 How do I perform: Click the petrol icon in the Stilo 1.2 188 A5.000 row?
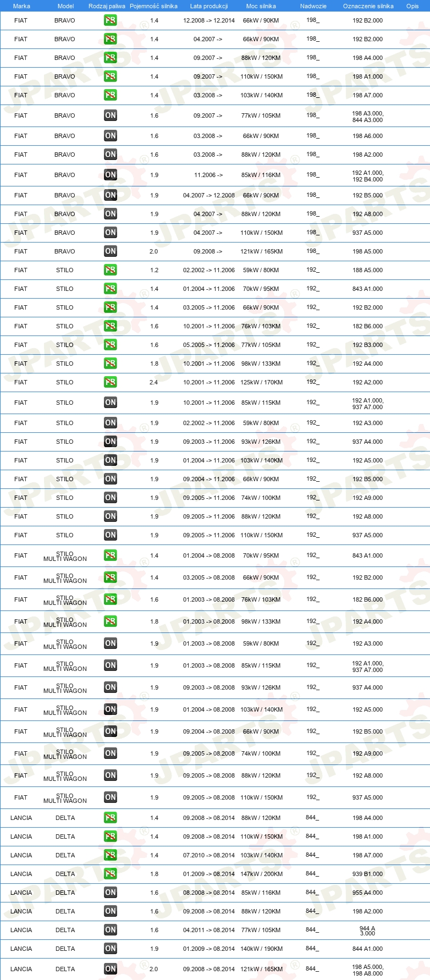[111, 270]
